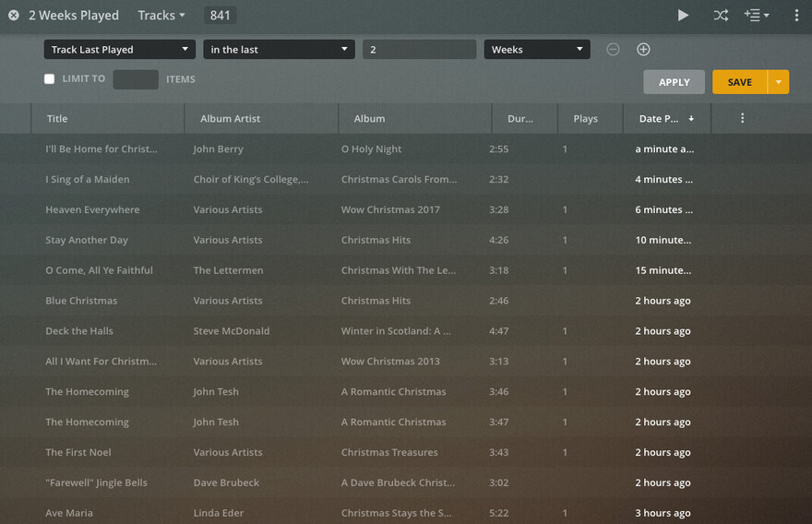This screenshot has height=524, width=812.
Task: Open the Track Last Played field dropdown
Action: click(120, 49)
